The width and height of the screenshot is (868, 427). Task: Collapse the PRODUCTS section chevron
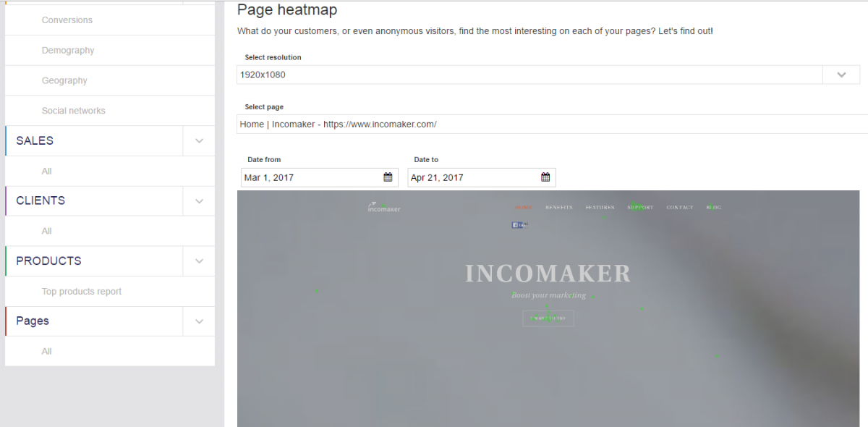click(199, 261)
